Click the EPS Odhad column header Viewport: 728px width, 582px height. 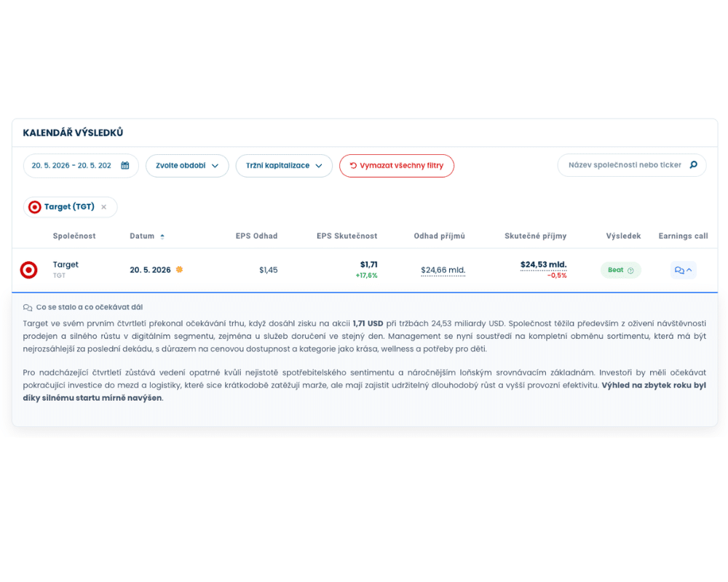256,236
